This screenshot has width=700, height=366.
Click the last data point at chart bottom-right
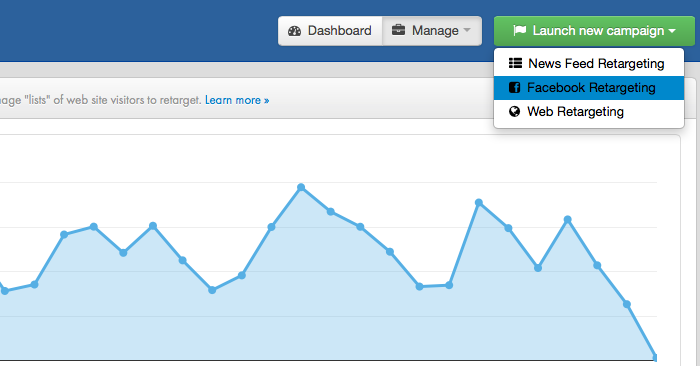(x=655, y=357)
